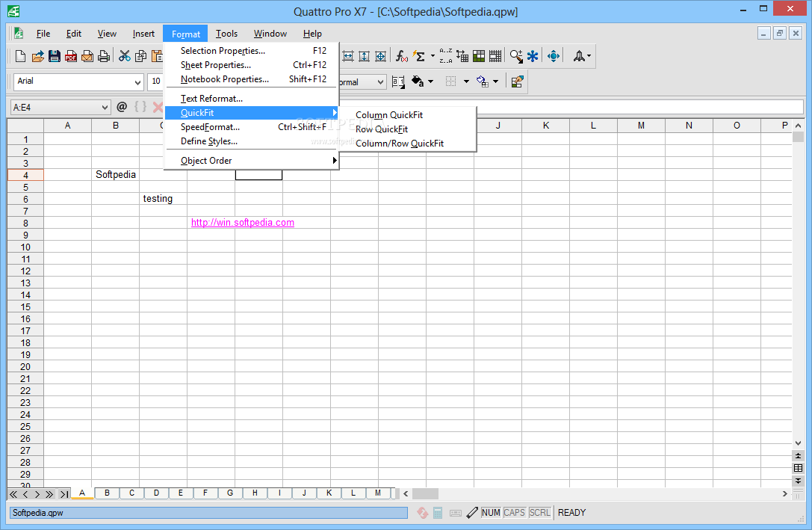Expand the QuickSum dropdown arrow
812x530 pixels.
[x=433, y=56]
